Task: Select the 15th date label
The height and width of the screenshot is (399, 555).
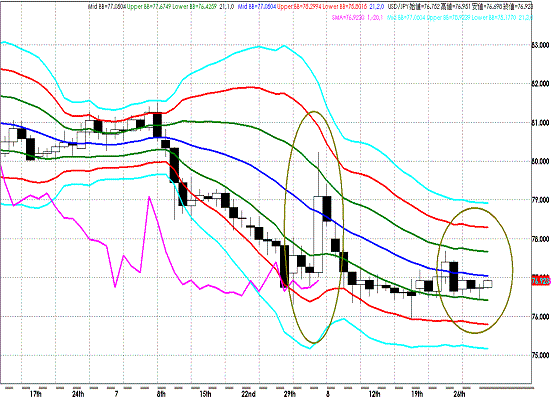Action: pos(205,394)
